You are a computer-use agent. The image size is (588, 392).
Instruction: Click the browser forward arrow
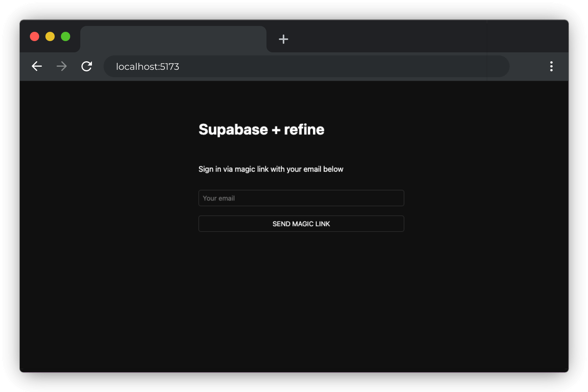point(61,66)
